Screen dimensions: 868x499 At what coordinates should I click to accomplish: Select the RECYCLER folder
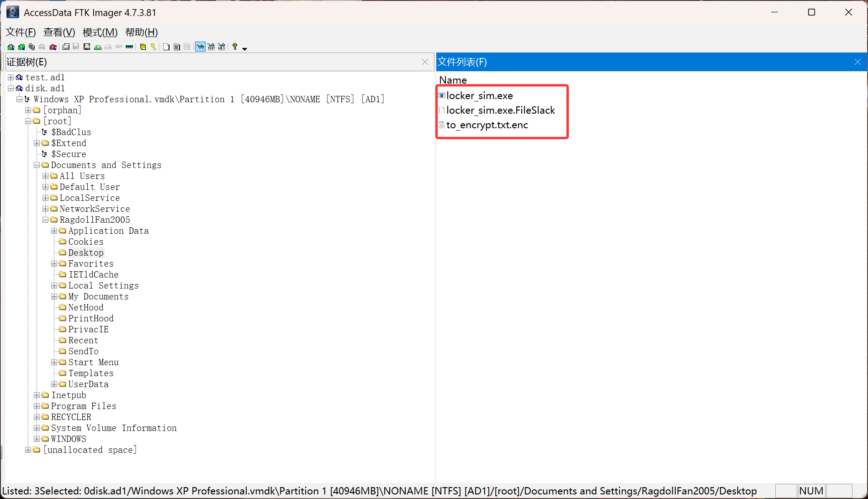71,417
